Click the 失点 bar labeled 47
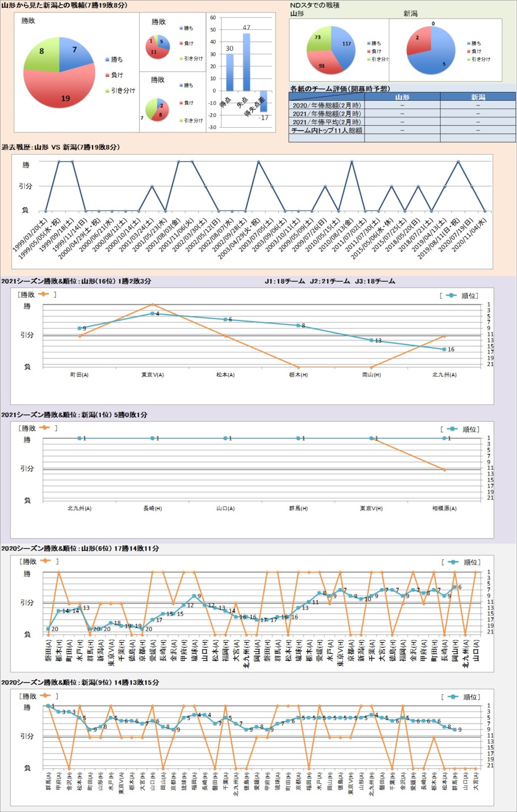Viewport: 517px width, 812px height. pos(246,62)
